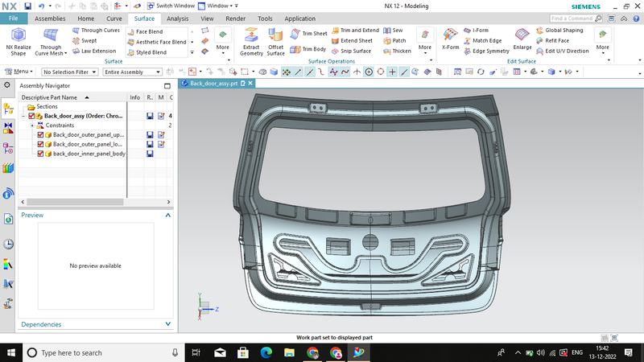Viewport: 644px width, 362px height.
Task: Select Edit U/V Direction tool
Action: click(562, 51)
